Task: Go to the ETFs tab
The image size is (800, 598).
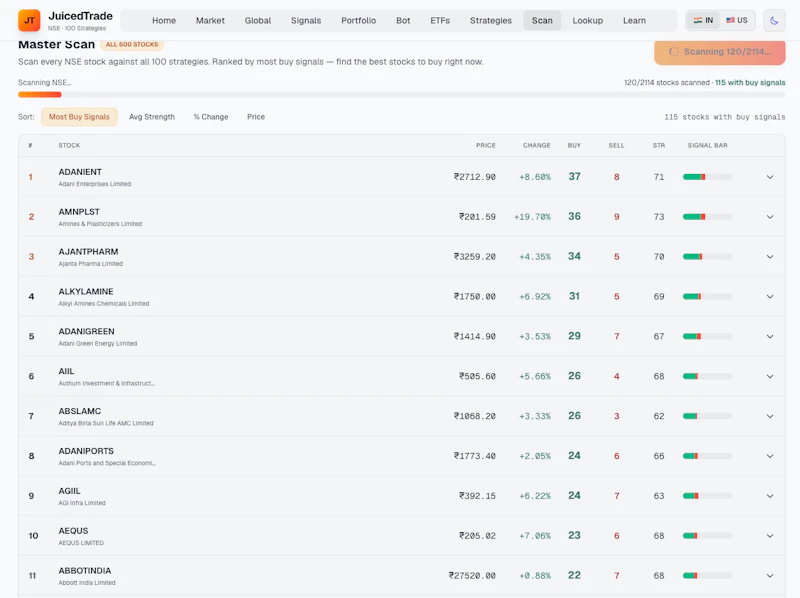Action: point(440,20)
